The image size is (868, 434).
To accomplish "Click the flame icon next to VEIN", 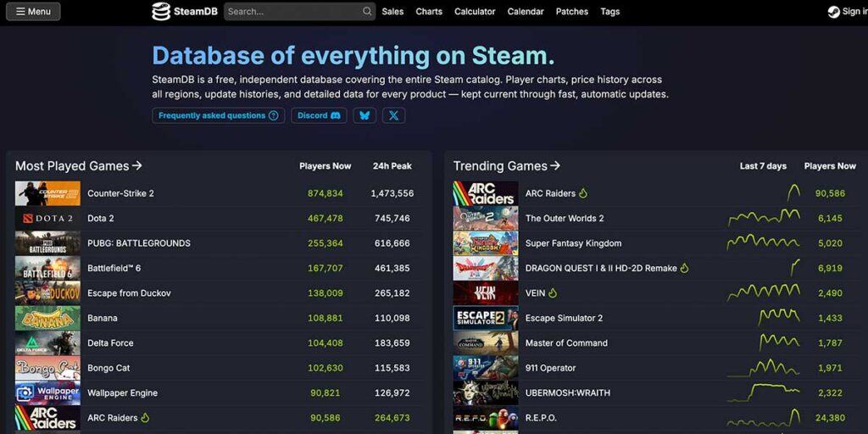I will [x=553, y=292].
